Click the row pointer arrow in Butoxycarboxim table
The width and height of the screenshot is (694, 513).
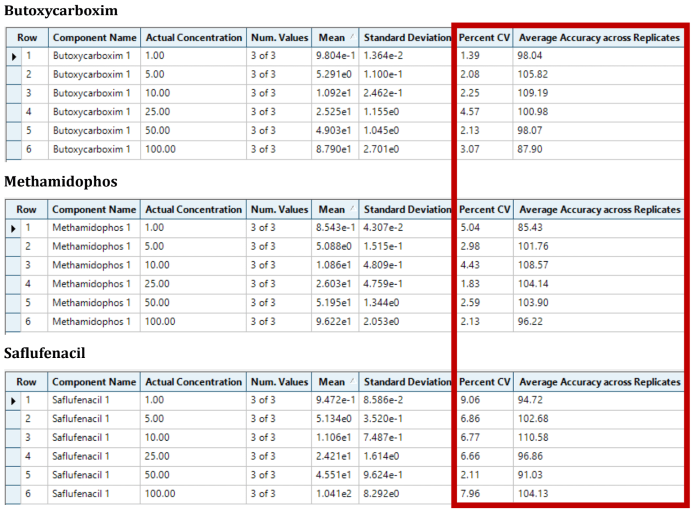point(14,57)
